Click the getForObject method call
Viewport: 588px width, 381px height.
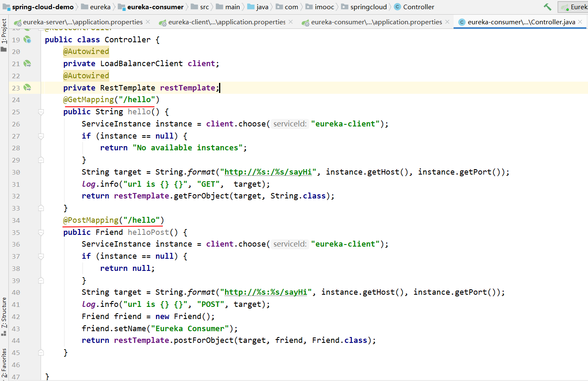[201, 196]
